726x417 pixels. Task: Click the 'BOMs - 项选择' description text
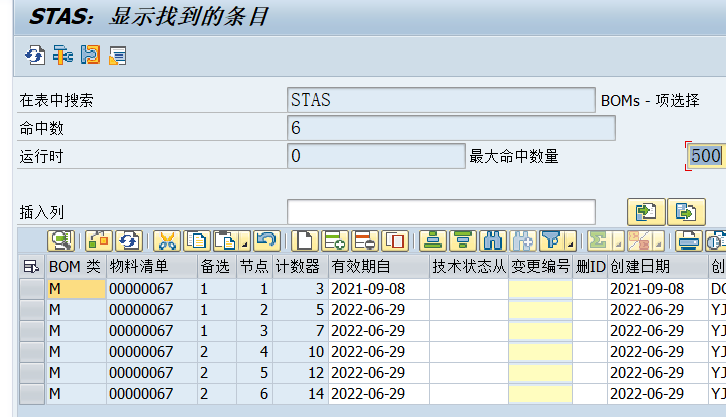pyautogui.click(x=650, y=100)
